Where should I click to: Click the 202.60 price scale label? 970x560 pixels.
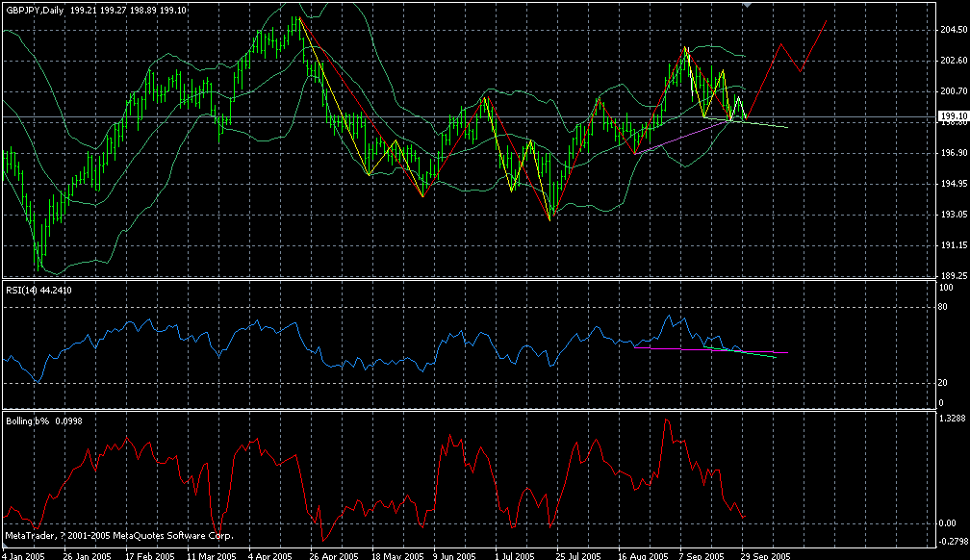[x=954, y=61]
